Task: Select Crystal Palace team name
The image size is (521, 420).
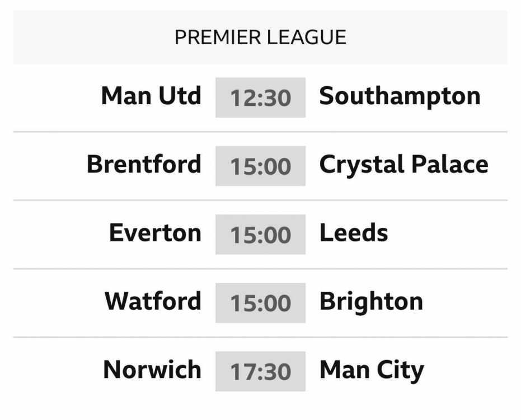Action: pos(403,165)
